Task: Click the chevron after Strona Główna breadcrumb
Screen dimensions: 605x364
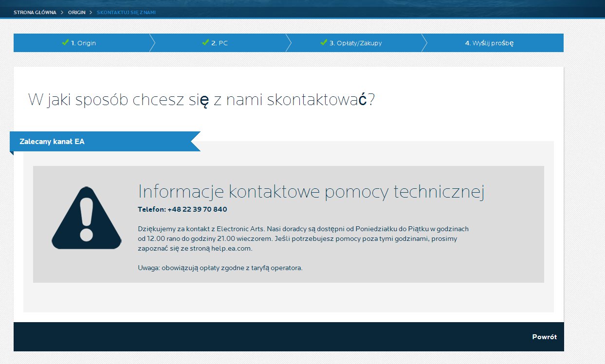Action: [62, 12]
